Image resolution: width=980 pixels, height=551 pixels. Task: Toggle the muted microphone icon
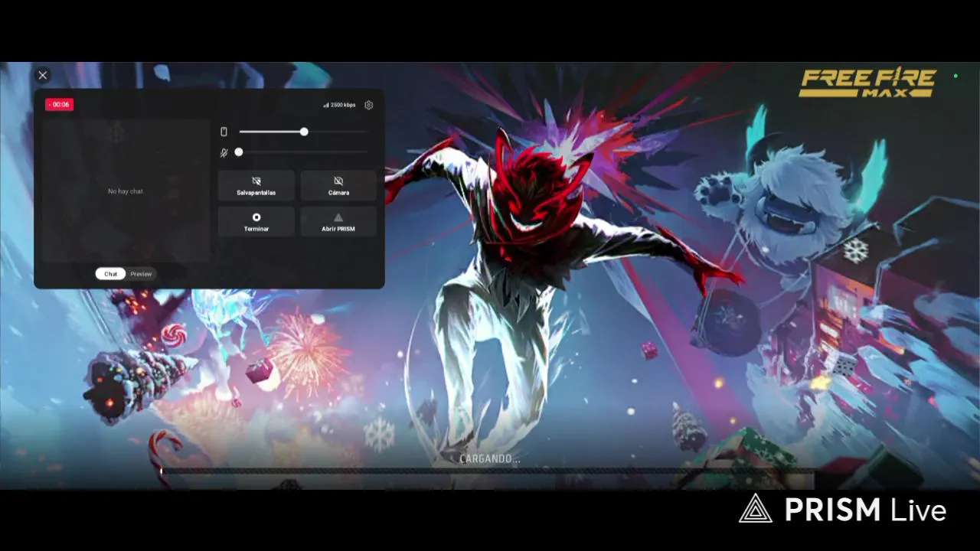click(224, 152)
